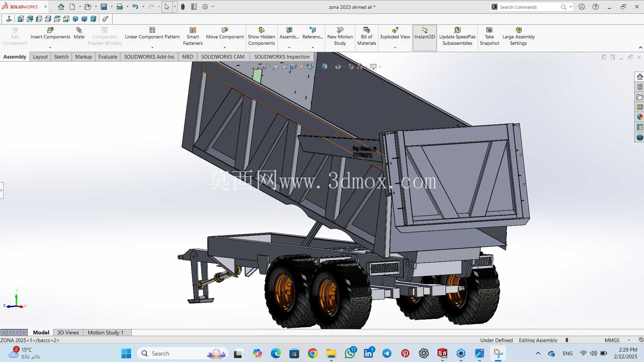Toggle Instant3D on or off
Viewport: 644px width, 362px height.
click(425, 38)
